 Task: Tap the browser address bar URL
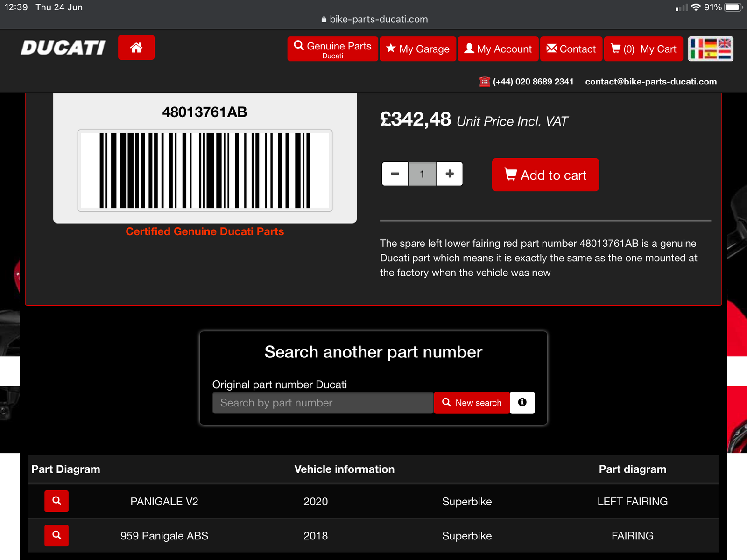[378, 19]
